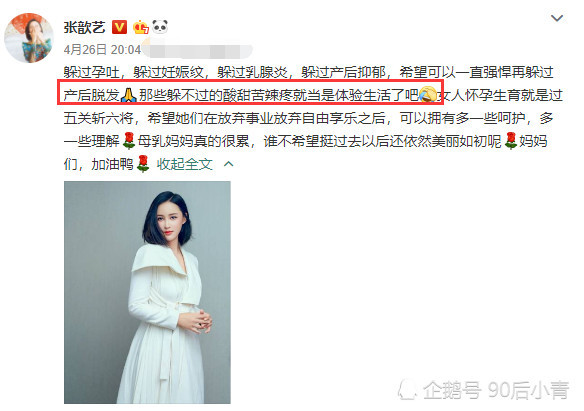Image resolution: width=584 pixels, height=411 pixels.
Task: Click the praying hands emoji
Action: pos(129,95)
